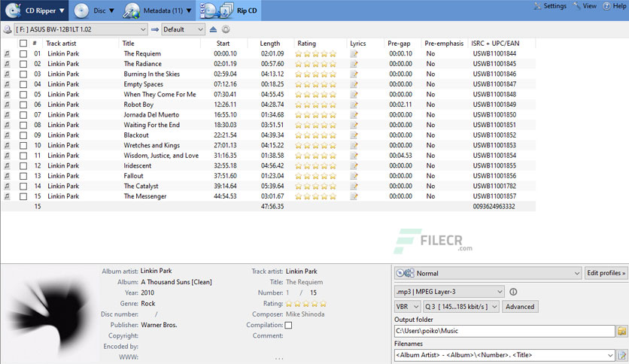Check the box for track 08 Waiting For the End
Screen dimensions: 629x364
tap(23, 125)
